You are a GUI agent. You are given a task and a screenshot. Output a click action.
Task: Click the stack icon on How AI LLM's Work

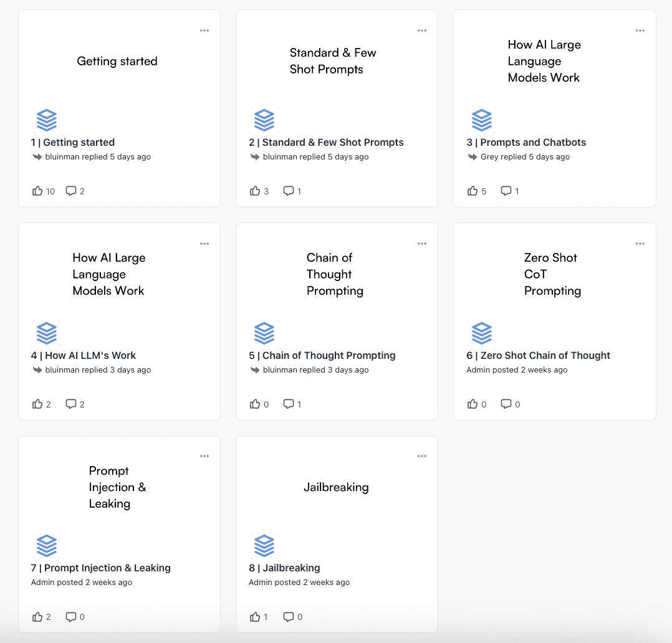pyautogui.click(x=47, y=333)
